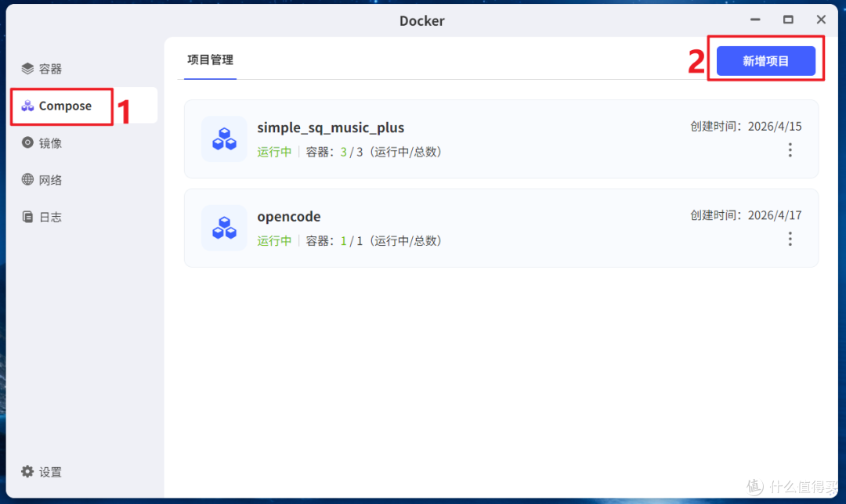Click the 设置 gear icon
846x504 pixels.
(x=27, y=472)
